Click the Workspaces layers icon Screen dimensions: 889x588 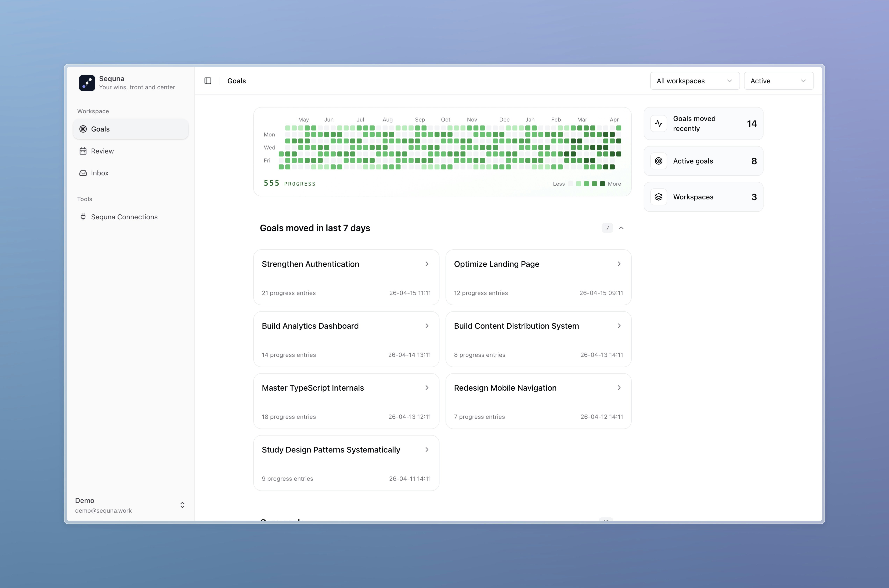(x=658, y=197)
